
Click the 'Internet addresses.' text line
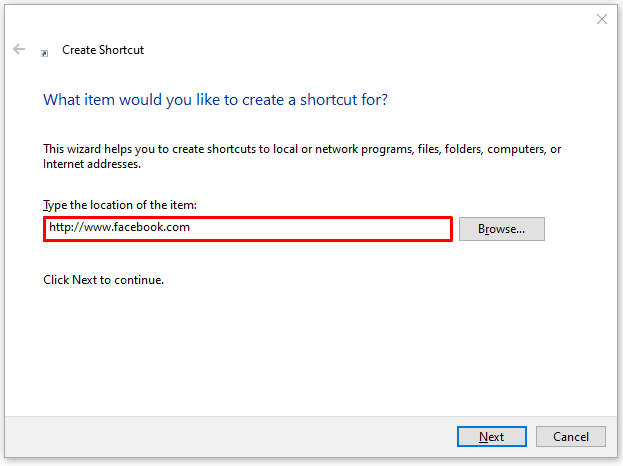pyautogui.click(x=92, y=163)
